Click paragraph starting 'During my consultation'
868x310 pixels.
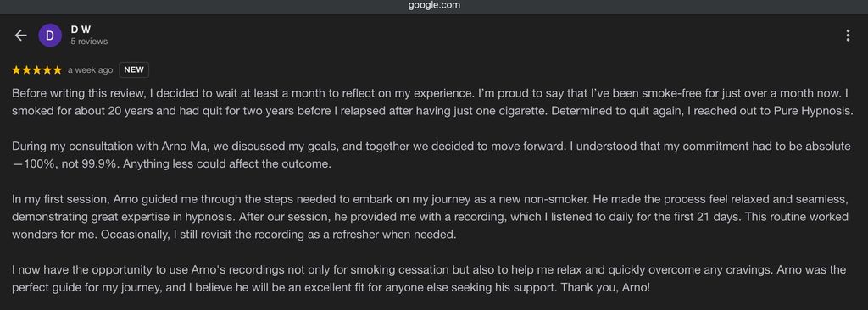point(431,156)
